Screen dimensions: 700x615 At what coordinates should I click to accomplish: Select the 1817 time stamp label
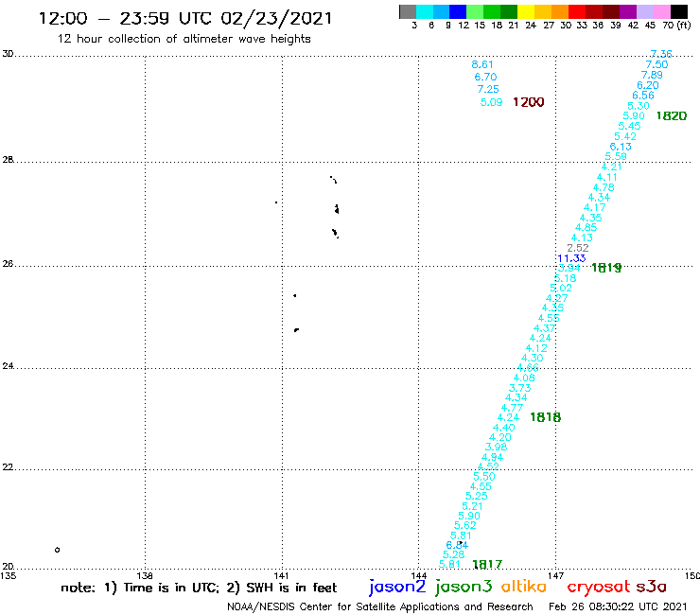[x=487, y=565]
